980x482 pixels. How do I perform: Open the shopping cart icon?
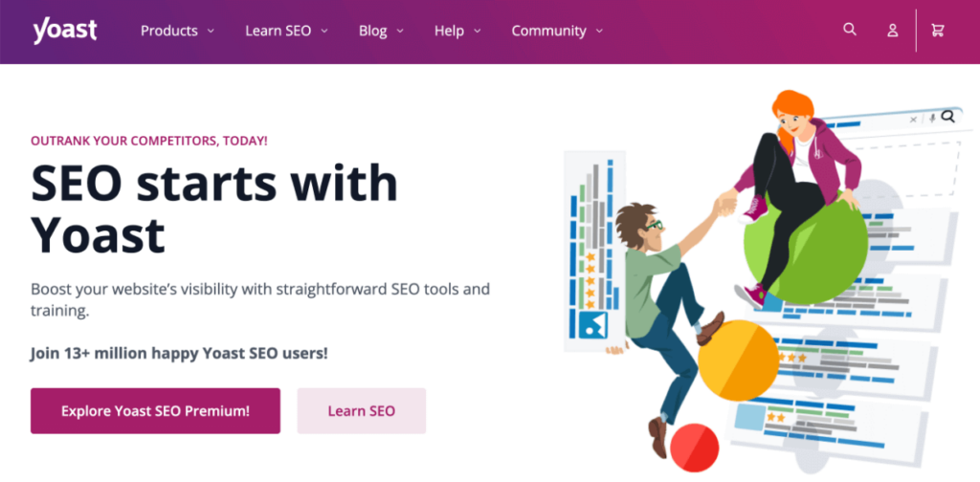(x=938, y=30)
